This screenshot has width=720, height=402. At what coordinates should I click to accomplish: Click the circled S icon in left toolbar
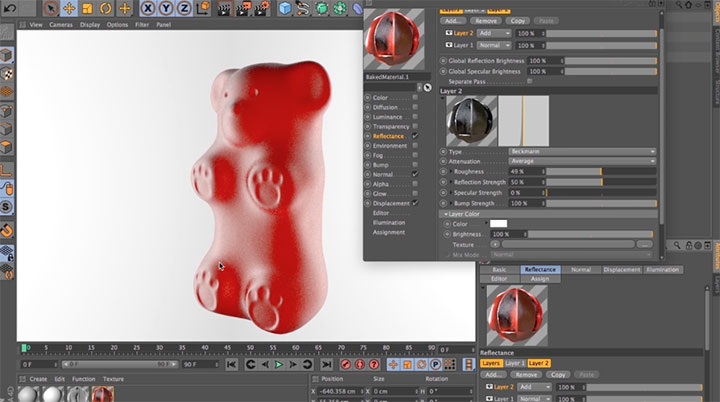click(x=6, y=207)
